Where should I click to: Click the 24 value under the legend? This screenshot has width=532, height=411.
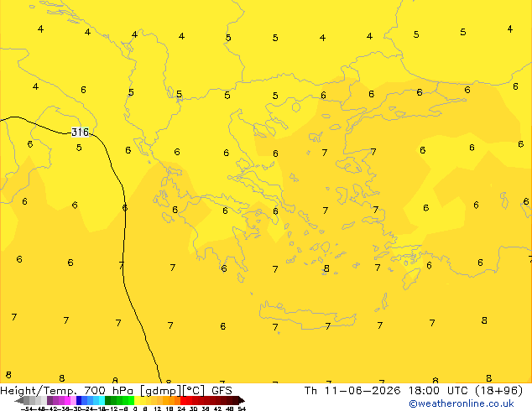tap(181, 409)
